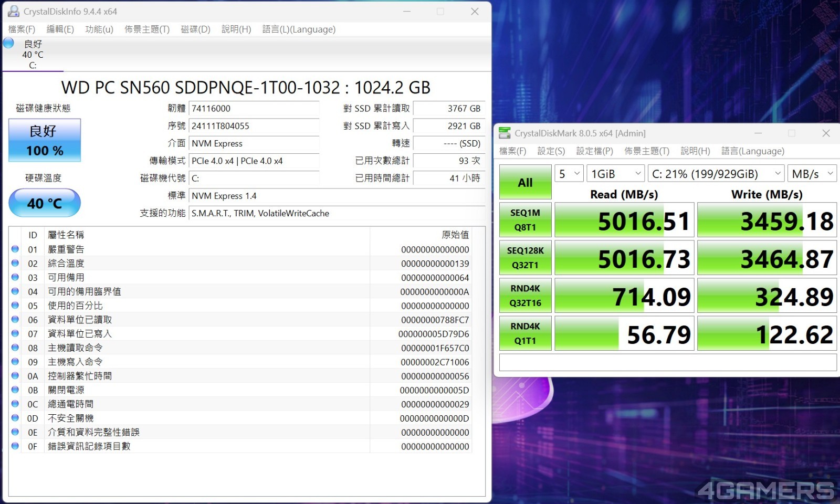Click status dot of attribute 0A 控制器繁忙時間
Screen dimensions: 840x504
(x=15, y=376)
